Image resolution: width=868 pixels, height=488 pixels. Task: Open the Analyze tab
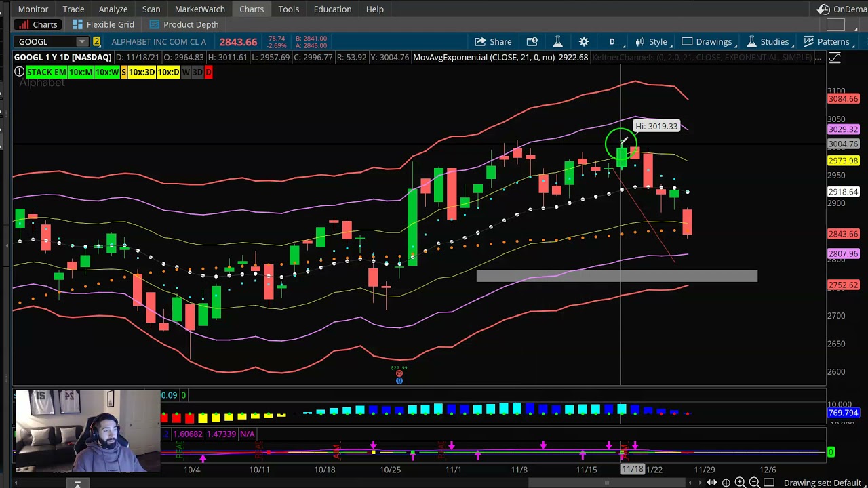[113, 9]
